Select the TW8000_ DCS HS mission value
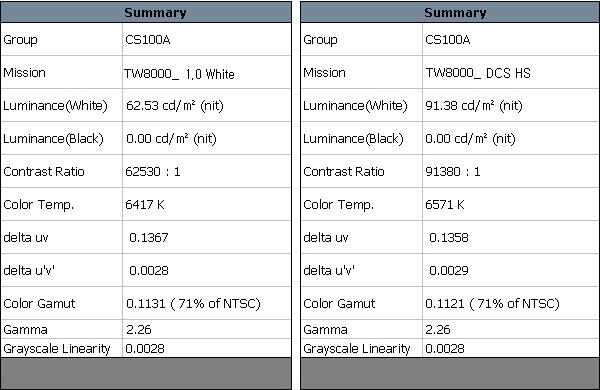600x390 pixels. point(478,73)
